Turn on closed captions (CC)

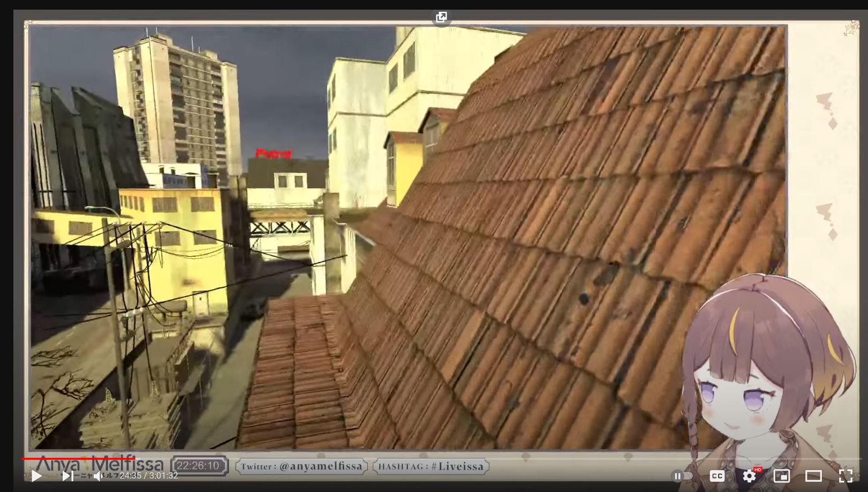click(x=717, y=475)
